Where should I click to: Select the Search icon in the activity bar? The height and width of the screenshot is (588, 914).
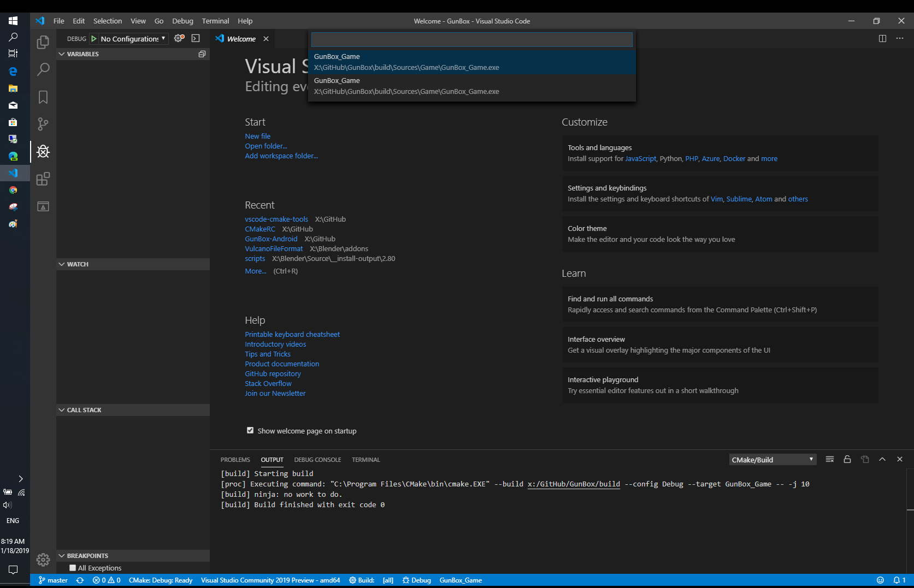(x=43, y=69)
